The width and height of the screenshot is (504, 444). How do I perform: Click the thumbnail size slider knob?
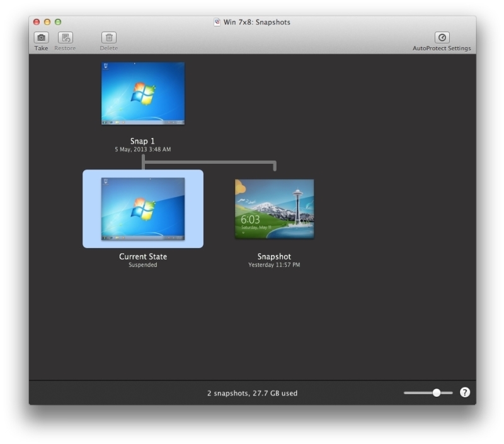437,392
